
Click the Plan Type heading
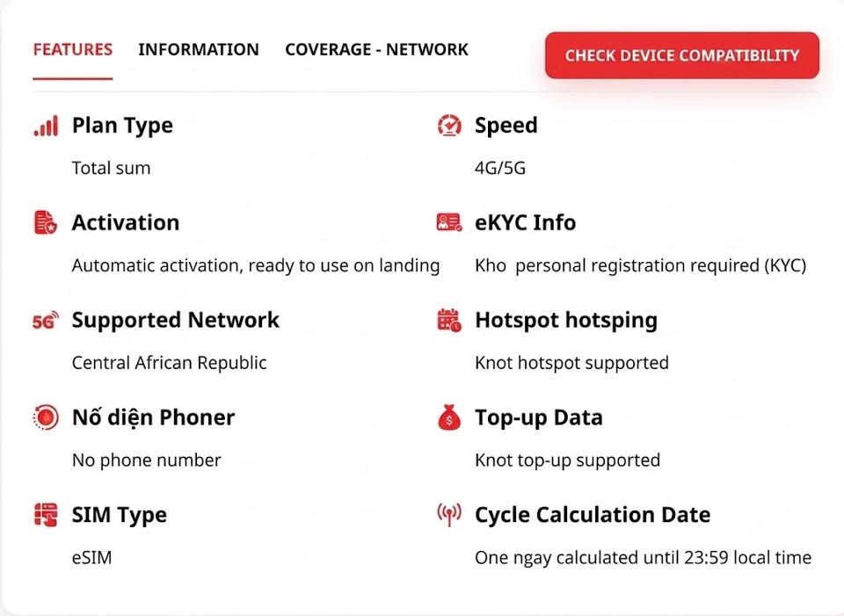123,126
